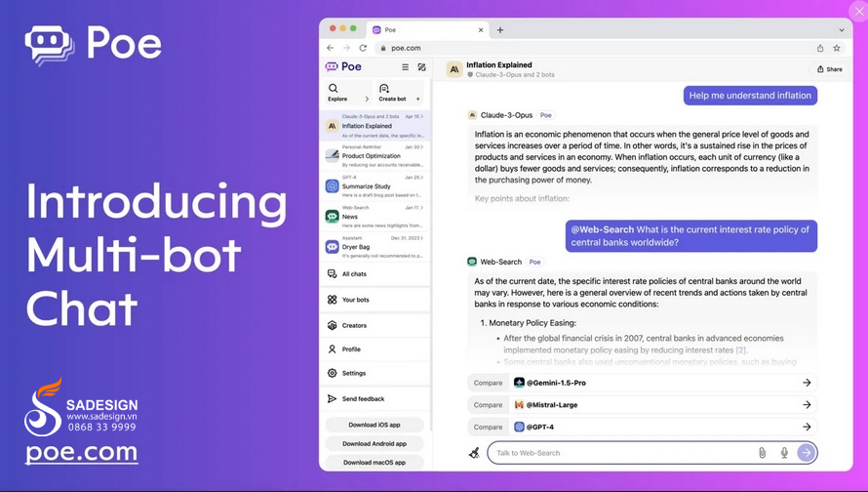Click the clear context broom icon
Screen dimensions: 868x492
474,453
